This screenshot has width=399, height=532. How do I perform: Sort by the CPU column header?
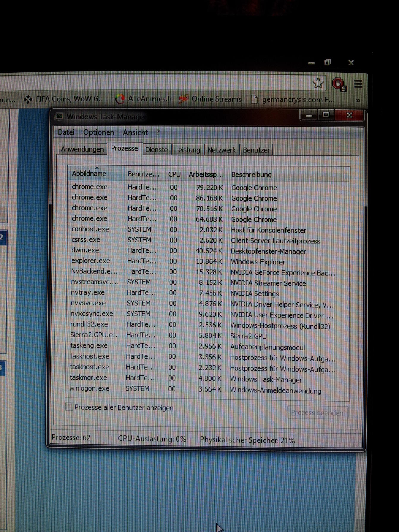pyautogui.click(x=174, y=174)
